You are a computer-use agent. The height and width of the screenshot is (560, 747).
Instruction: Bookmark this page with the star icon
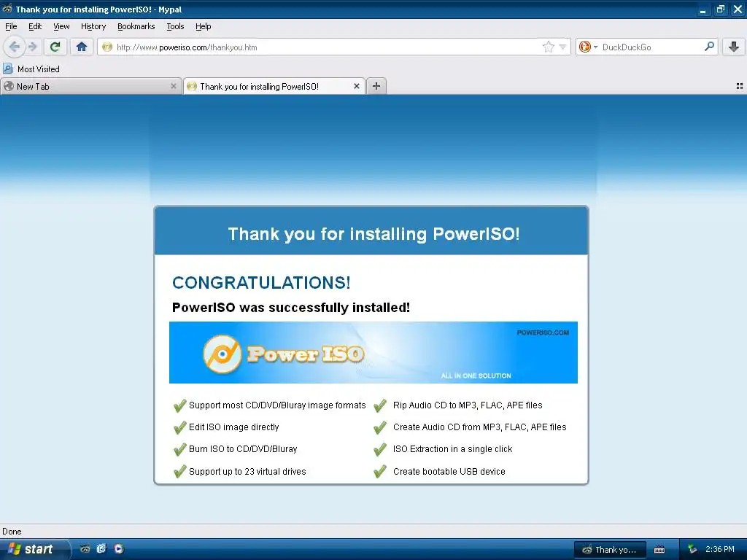pos(549,47)
